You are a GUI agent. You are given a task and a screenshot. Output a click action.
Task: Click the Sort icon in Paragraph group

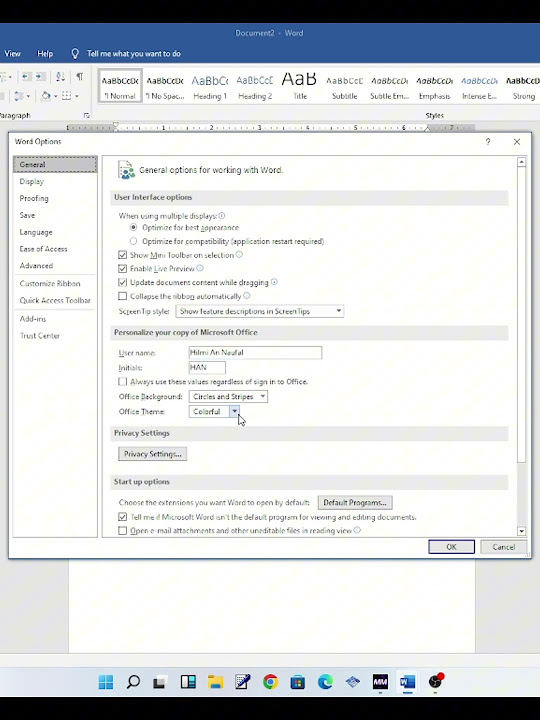click(60, 77)
